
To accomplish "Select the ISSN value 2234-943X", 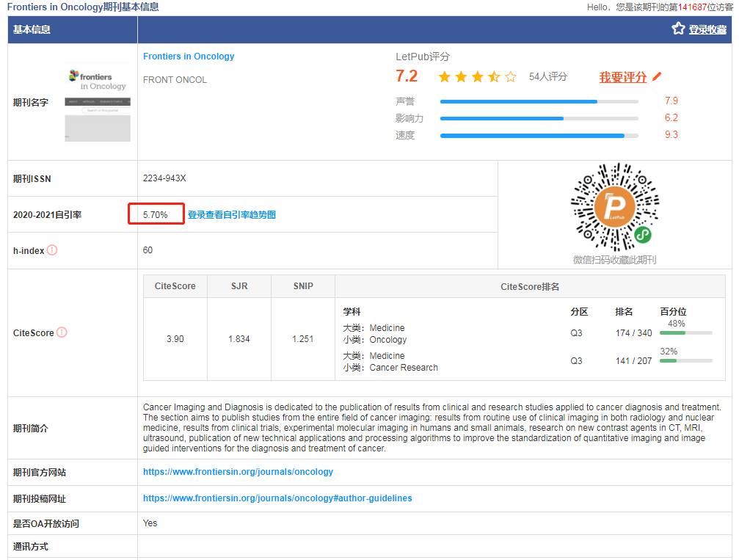I will 164,178.
